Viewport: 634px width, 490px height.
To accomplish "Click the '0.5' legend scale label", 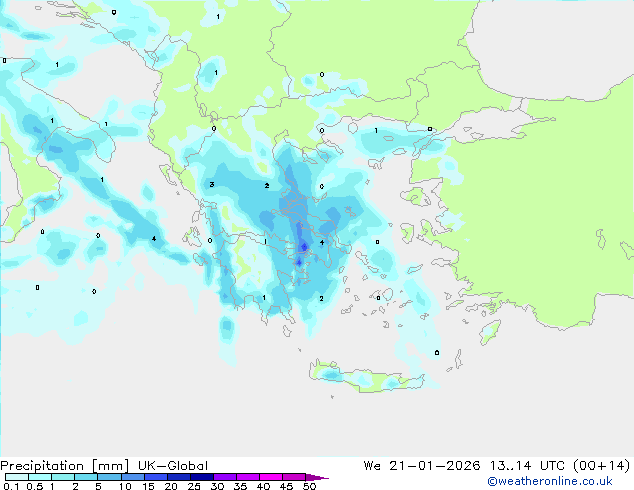I will [35, 486].
